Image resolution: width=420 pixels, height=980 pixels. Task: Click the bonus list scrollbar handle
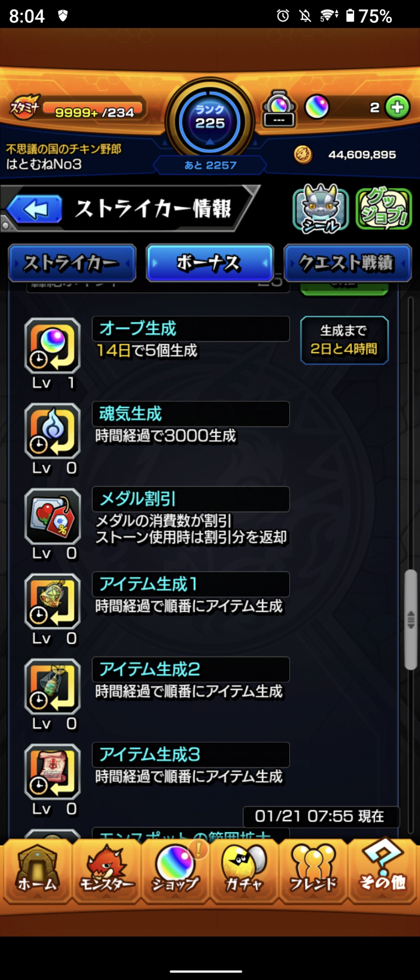411,619
